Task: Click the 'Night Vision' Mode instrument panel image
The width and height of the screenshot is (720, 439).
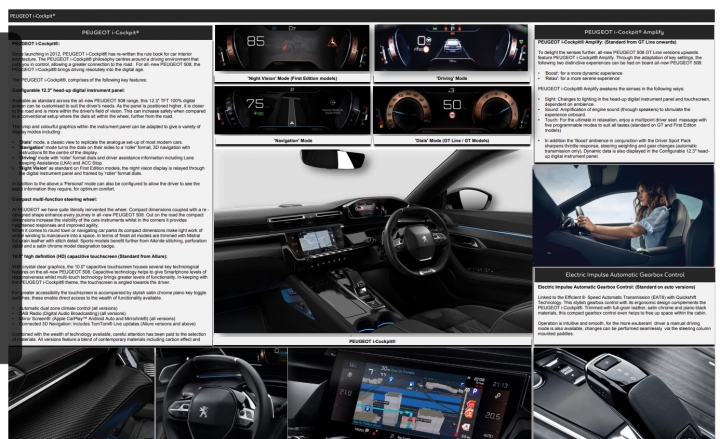Action: point(292,48)
